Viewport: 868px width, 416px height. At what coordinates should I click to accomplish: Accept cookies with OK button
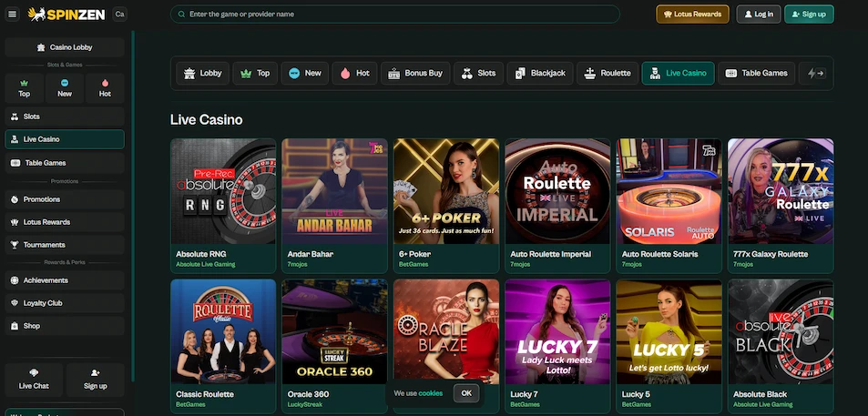tap(466, 393)
